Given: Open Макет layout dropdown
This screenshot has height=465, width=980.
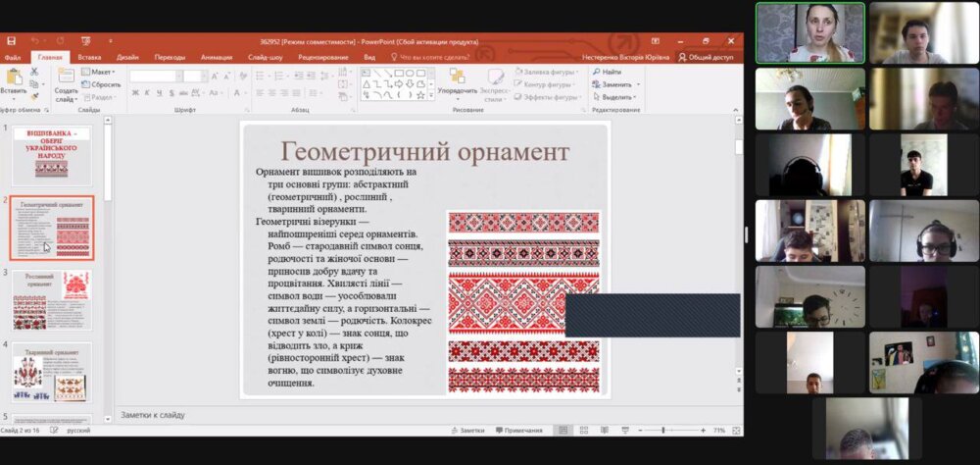Looking at the screenshot, I should [x=98, y=72].
